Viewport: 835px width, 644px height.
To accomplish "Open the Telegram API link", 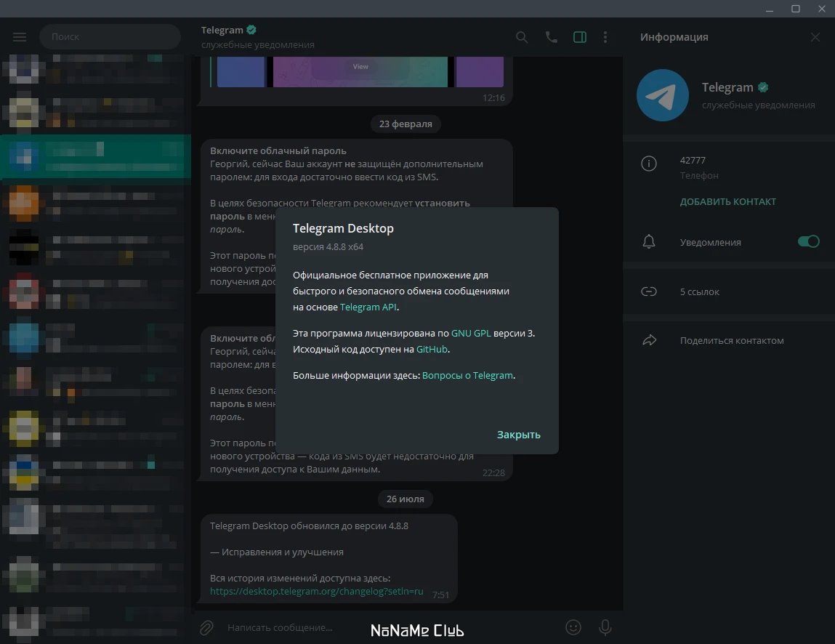I will point(368,307).
